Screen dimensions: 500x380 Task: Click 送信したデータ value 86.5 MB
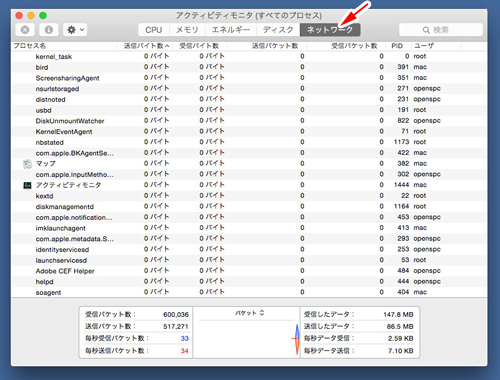400,326
